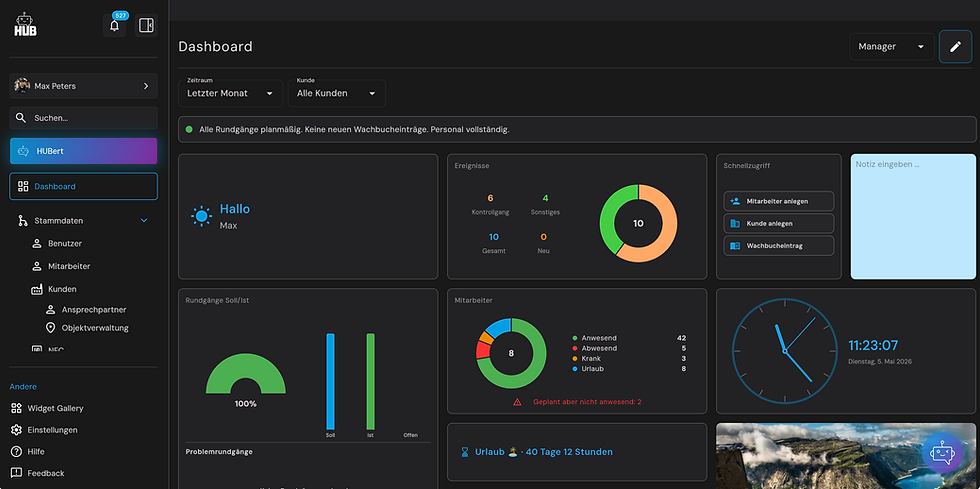Click into the Notiz eingeben note area
980x489 pixels.
(x=913, y=216)
